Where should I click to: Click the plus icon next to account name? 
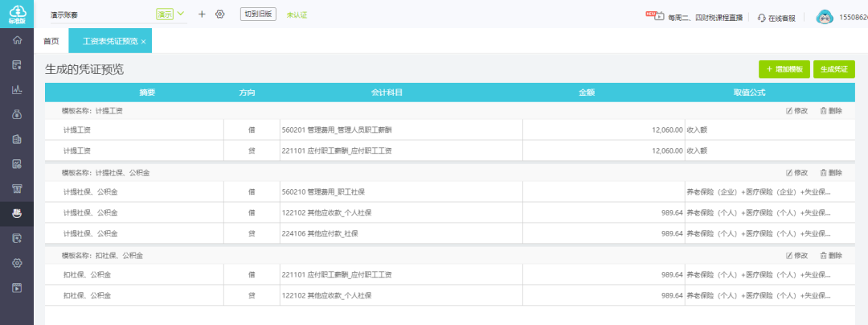pyautogui.click(x=202, y=14)
